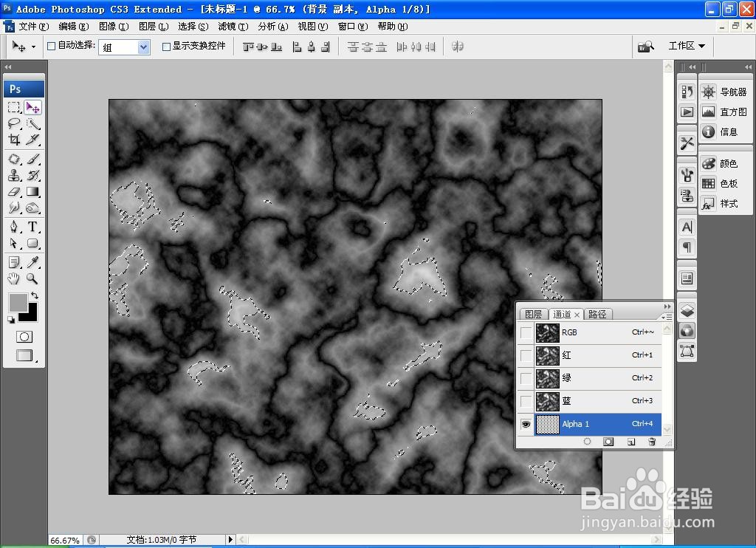Viewport: 756px width, 548px height.
Task: Select the Notes tool
Action: (x=14, y=262)
